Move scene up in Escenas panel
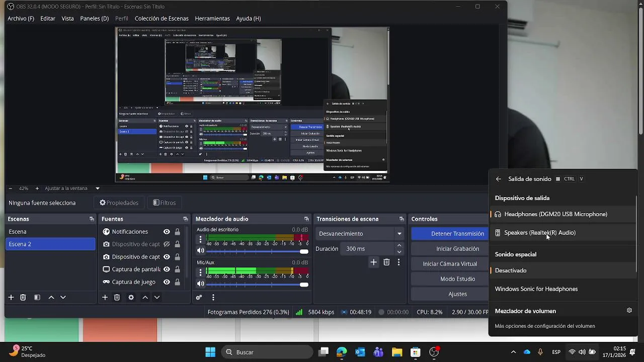The width and height of the screenshot is (644, 362). click(51, 297)
